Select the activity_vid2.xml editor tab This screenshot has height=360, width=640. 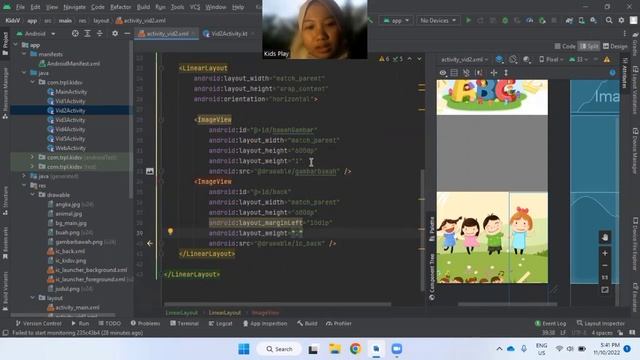coord(167,33)
